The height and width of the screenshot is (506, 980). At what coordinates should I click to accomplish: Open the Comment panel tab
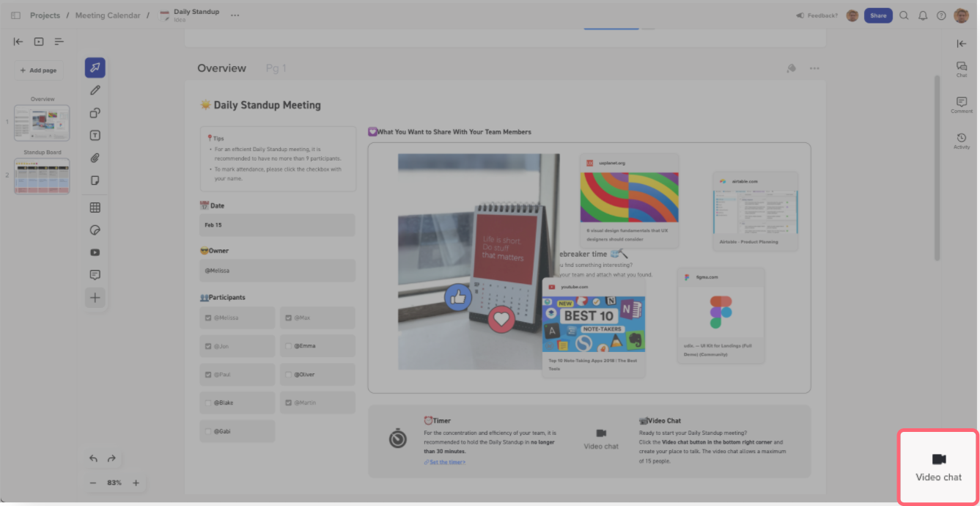point(961,105)
